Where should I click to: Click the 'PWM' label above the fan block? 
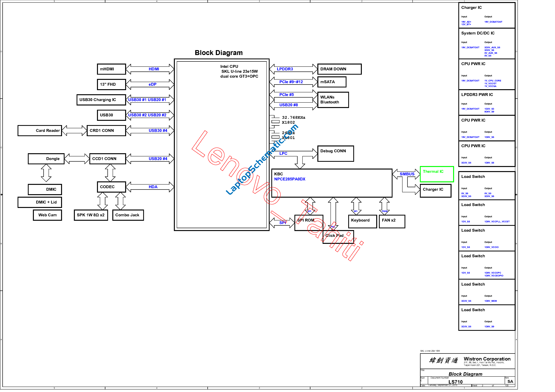point(385,211)
